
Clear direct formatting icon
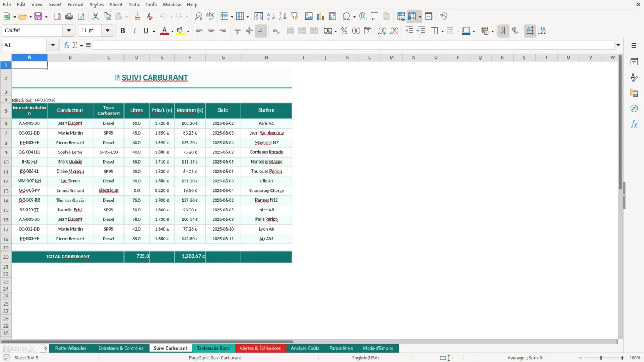(x=150, y=17)
